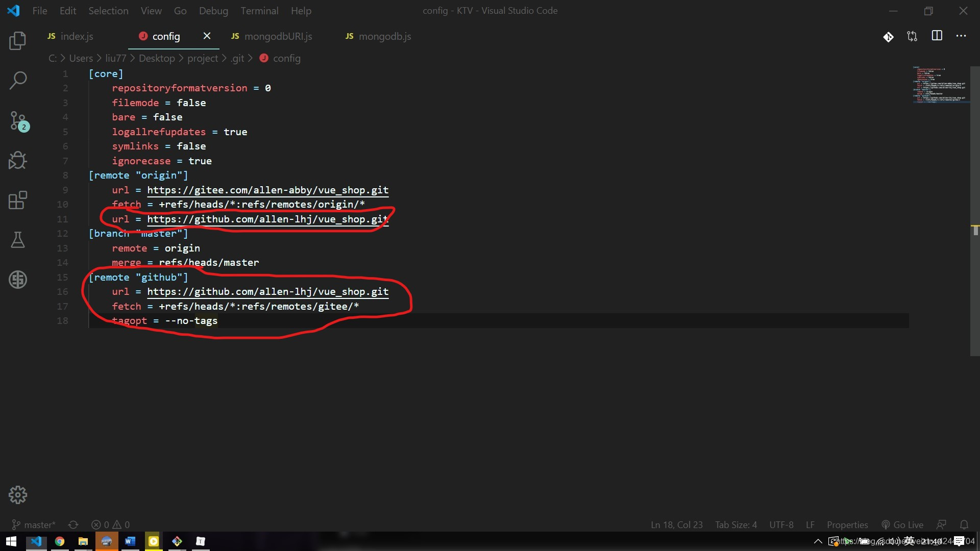Click the config breadcrumb segment

280,58
